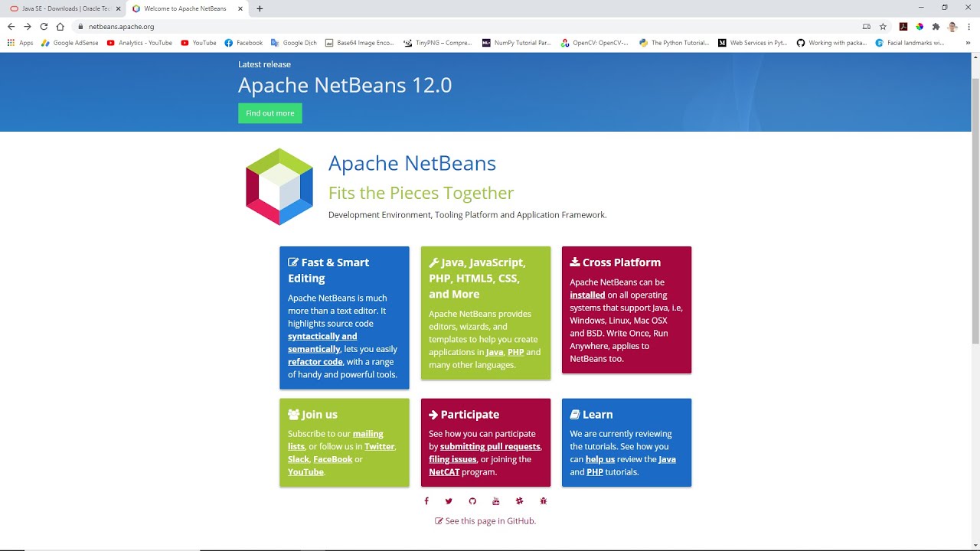Open the Apps bookmarks shortcut
The height and width of the screenshot is (551, 980).
pos(20,43)
